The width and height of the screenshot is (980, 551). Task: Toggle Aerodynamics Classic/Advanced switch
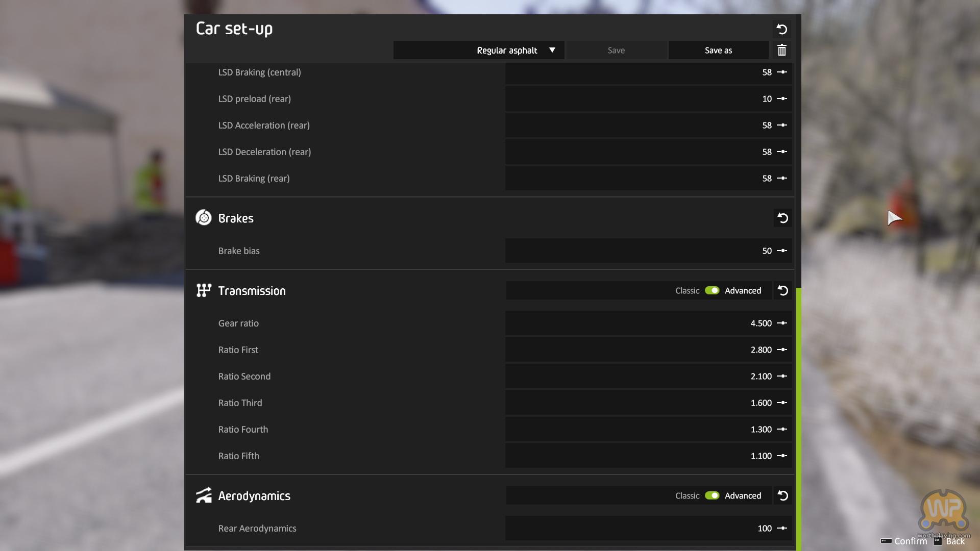click(712, 496)
